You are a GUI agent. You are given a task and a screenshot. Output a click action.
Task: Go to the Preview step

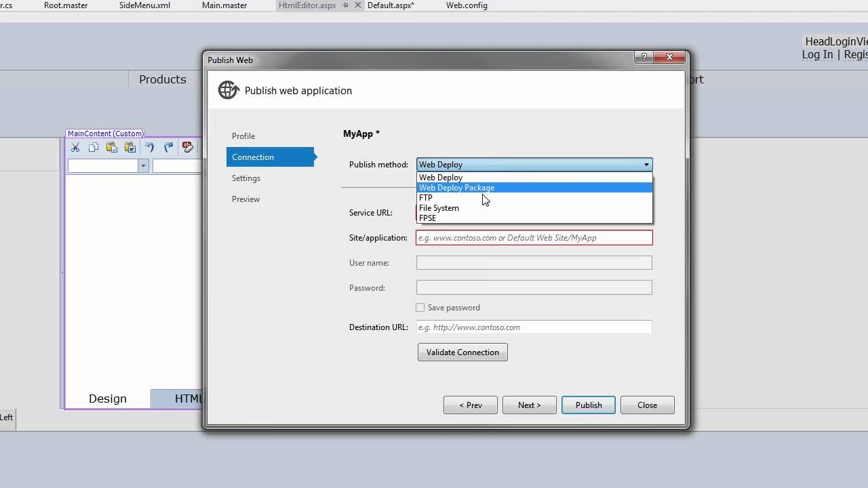(245, 199)
